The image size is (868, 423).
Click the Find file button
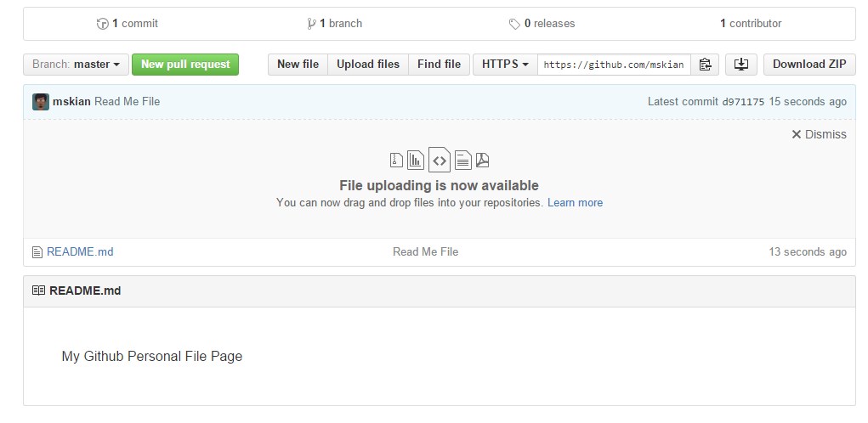439,65
